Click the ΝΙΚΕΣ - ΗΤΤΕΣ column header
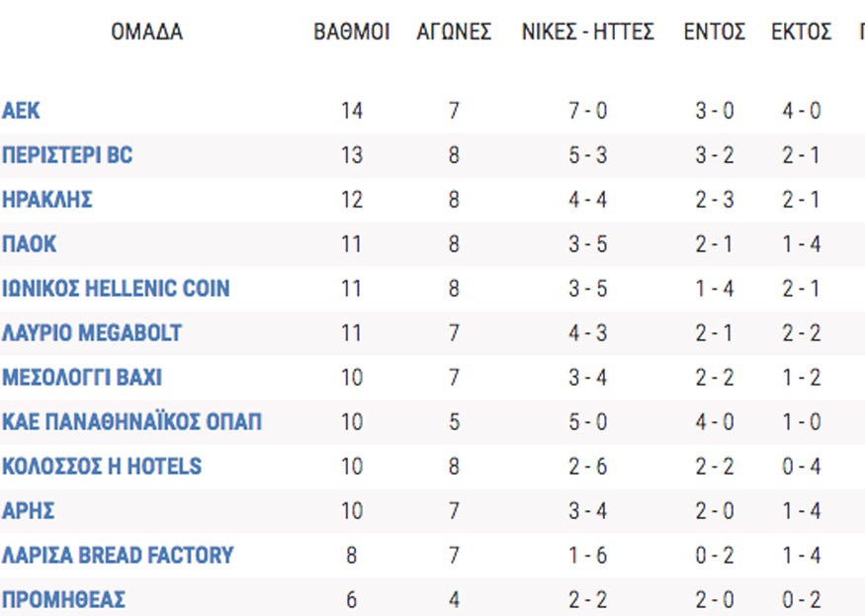 pyautogui.click(x=588, y=32)
